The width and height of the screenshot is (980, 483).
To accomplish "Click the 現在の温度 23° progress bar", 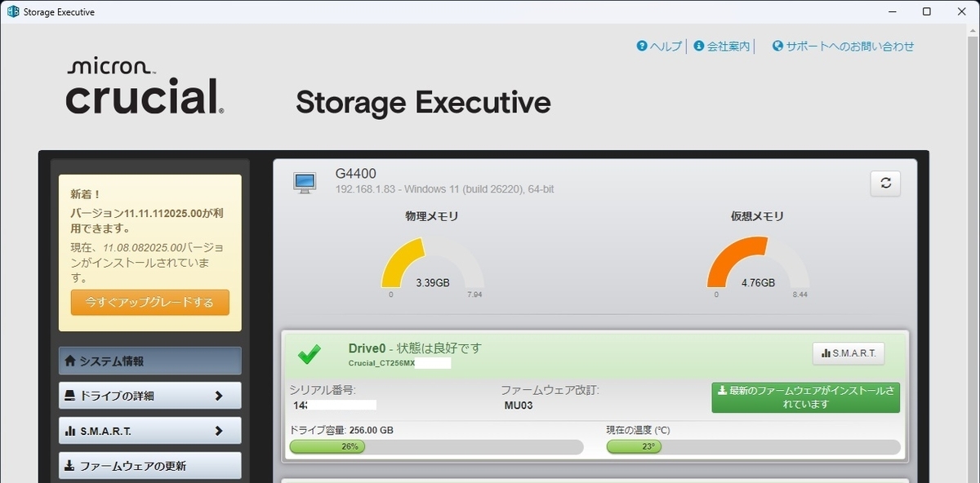I will [x=753, y=447].
